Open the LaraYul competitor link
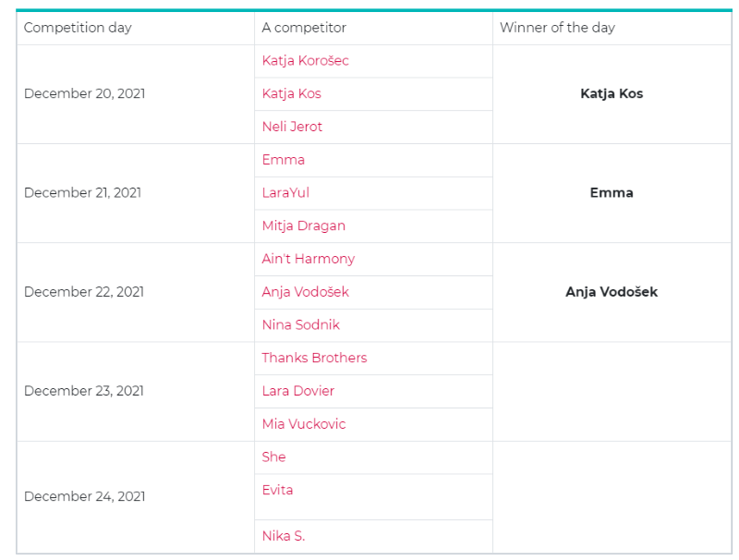Screen dimensions: 739x560 tap(285, 192)
